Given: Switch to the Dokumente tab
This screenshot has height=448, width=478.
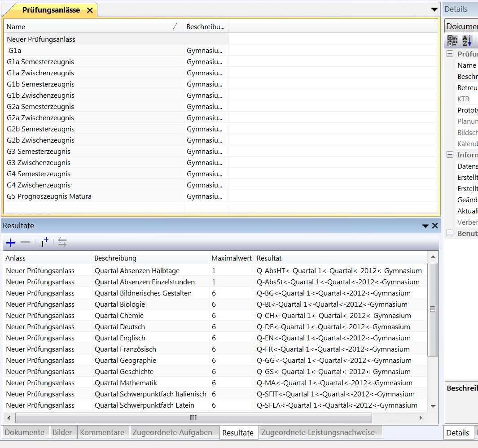Looking at the screenshot, I should (x=25, y=433).
